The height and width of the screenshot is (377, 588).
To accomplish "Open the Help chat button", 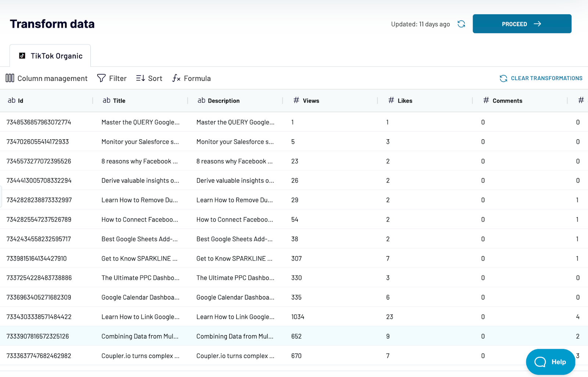I will 550,362.
